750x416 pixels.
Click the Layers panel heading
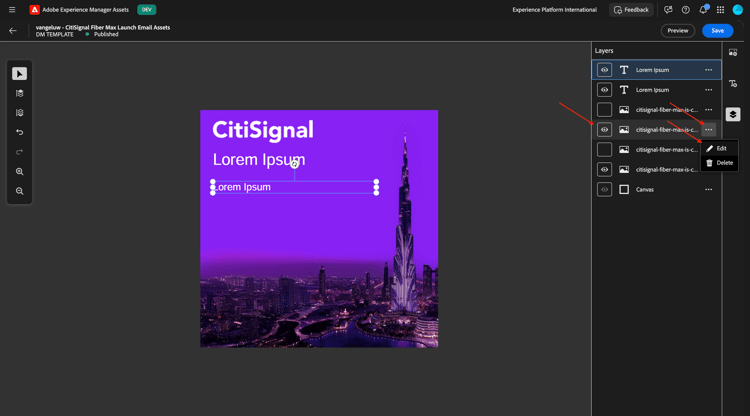click(x=604, y=51)
